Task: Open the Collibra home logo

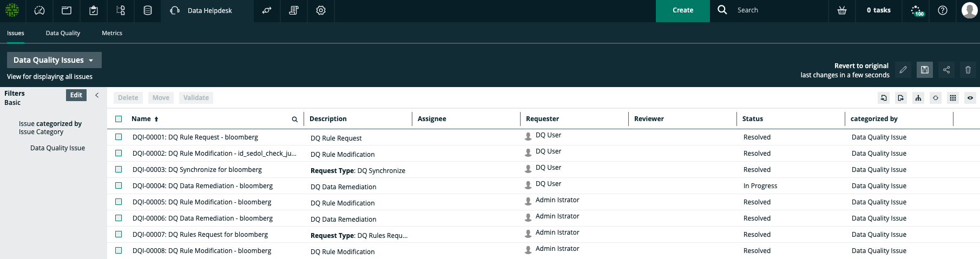Action: pos(12,10)
